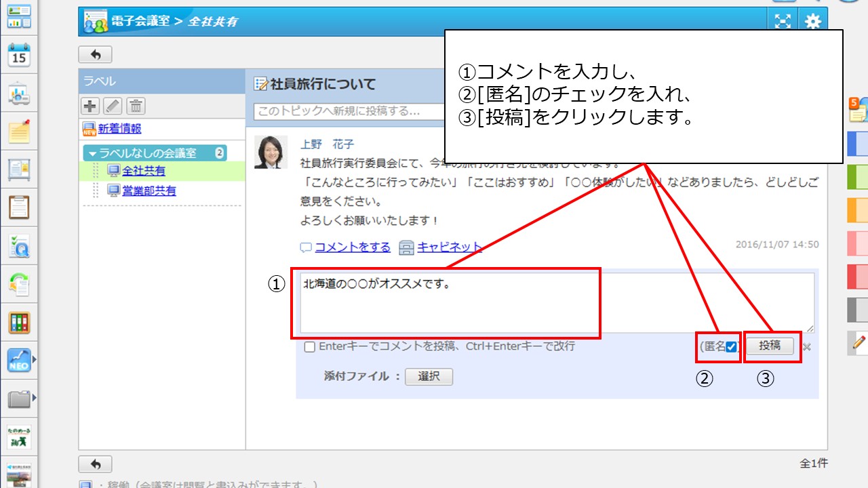Image resolution: width=868 pixels, height=488 pixels.
Task: Click the settings gear icon in the header
Action: pos(812,22)
